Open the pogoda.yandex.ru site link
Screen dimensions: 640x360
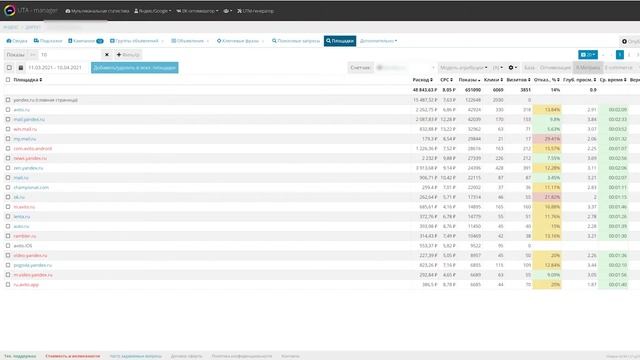pyautogui.click(x=33, y=265)
